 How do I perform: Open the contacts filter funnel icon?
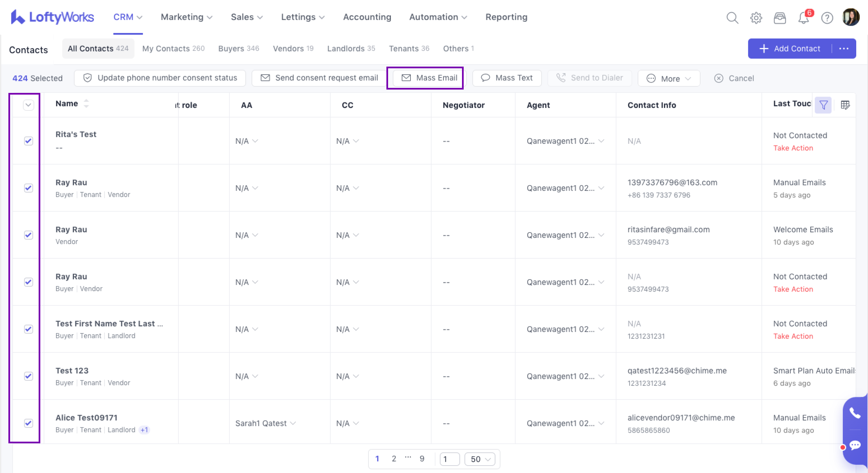(x=823, y=105)
